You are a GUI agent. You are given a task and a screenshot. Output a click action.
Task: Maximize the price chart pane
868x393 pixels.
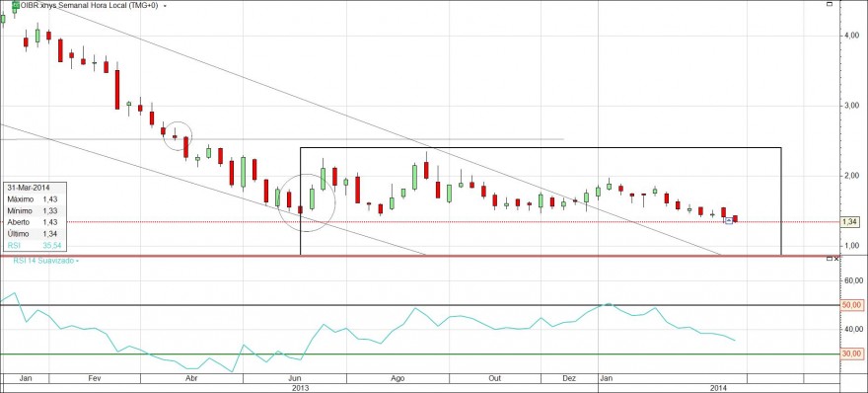coord(830,4)
